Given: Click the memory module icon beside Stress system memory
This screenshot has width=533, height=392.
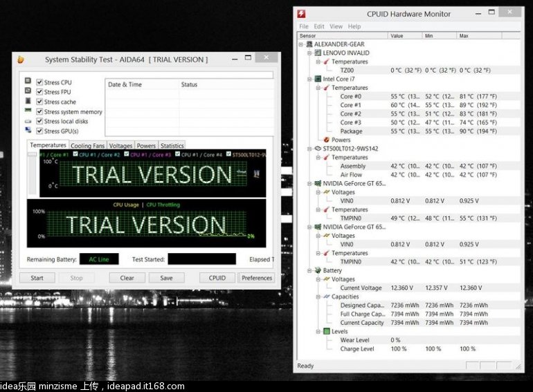Looking at the screenshot, I should pyautogui.click(x=28, y=111).
